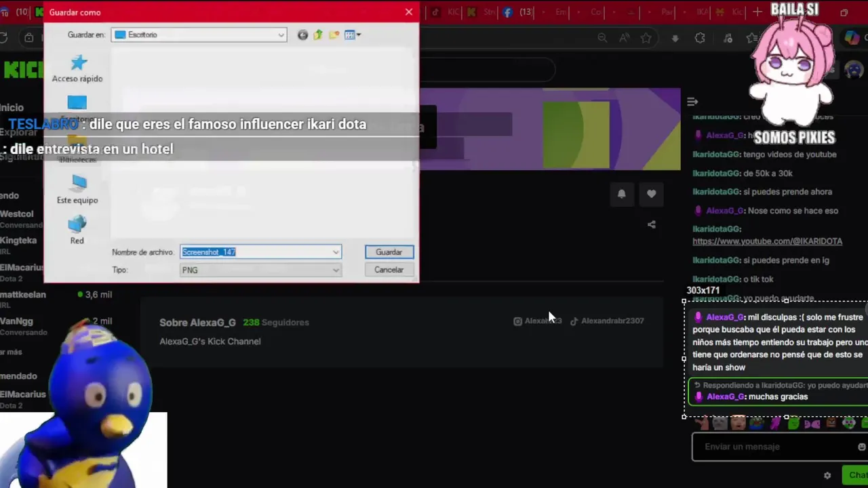Go back with the dialog's back arrow icon

coord(302,35)
